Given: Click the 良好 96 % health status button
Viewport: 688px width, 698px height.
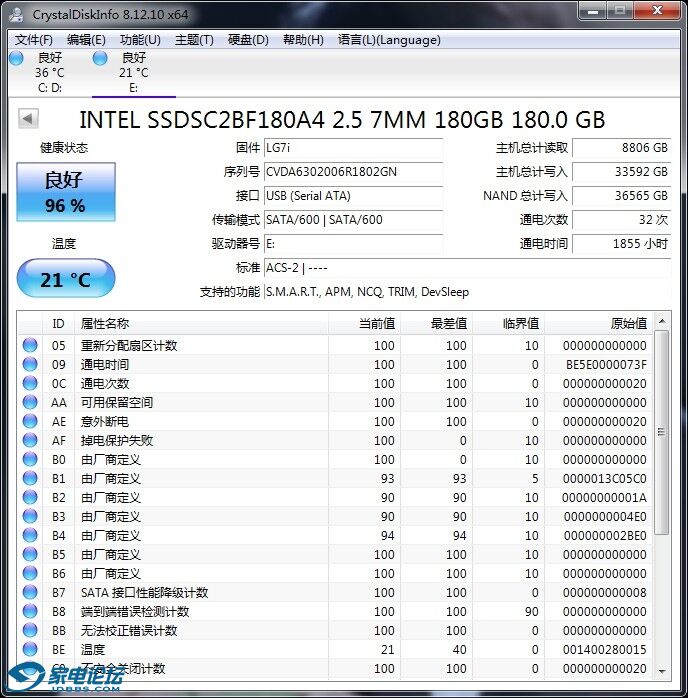Looking at the screenshot, I should click(x=66, y=192).
